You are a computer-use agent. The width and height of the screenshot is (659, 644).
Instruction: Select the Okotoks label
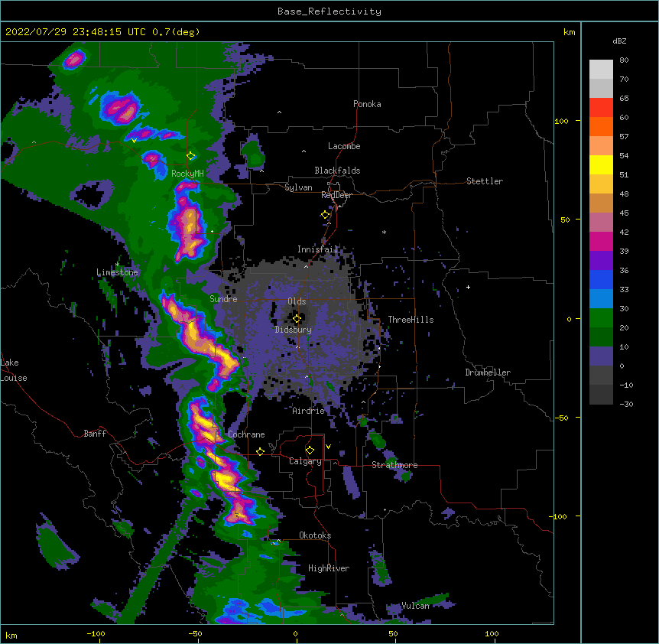[315, 535]
